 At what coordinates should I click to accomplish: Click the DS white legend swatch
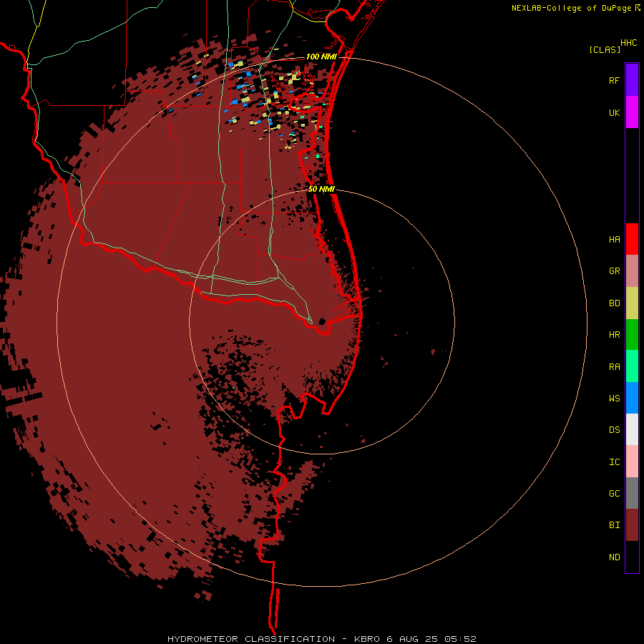[632, 429]
